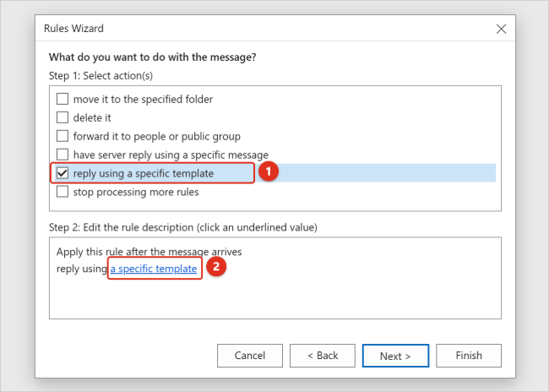Open the 'a specific template' link
The image size is (549, 392).
point(154,269)
